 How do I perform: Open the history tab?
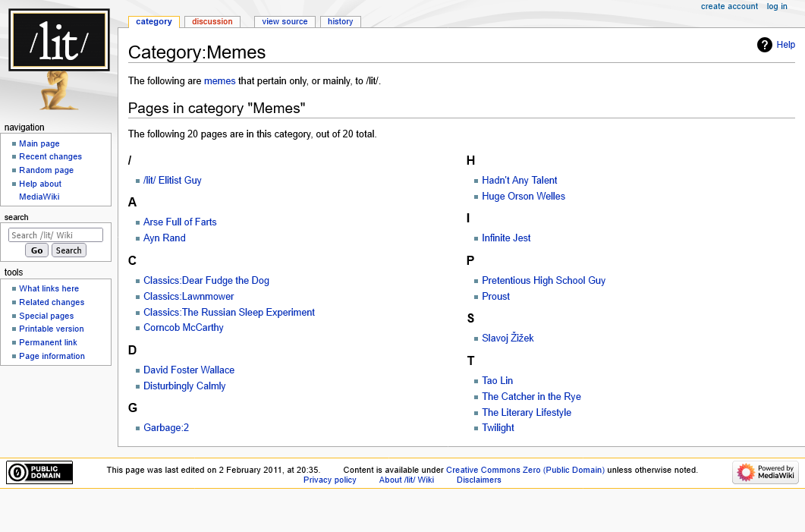click(x=341, y=21)
